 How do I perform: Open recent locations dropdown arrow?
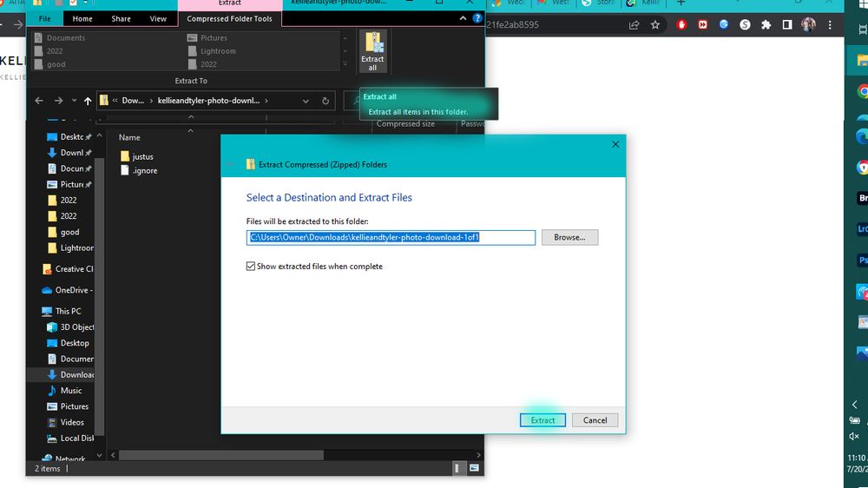tap(74, 101)
